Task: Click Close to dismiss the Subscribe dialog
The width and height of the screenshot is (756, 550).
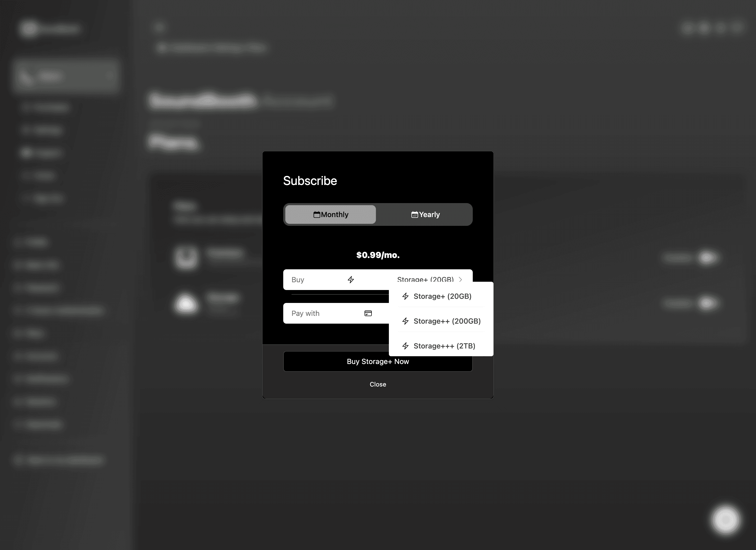Action: [378, 384]
